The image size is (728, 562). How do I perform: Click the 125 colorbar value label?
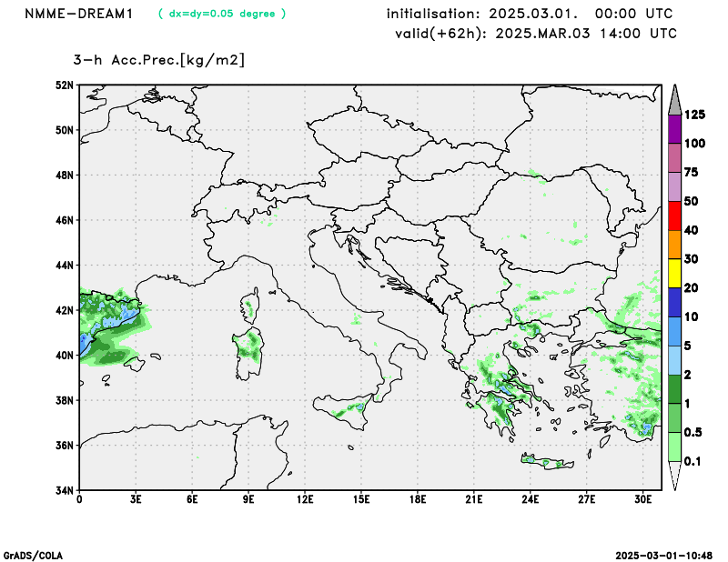[694, 115]
